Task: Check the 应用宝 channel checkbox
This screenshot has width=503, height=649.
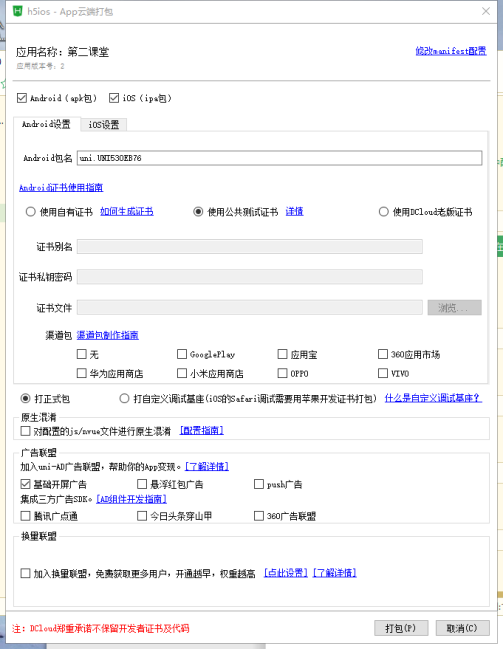Action: tap(282, 354)
